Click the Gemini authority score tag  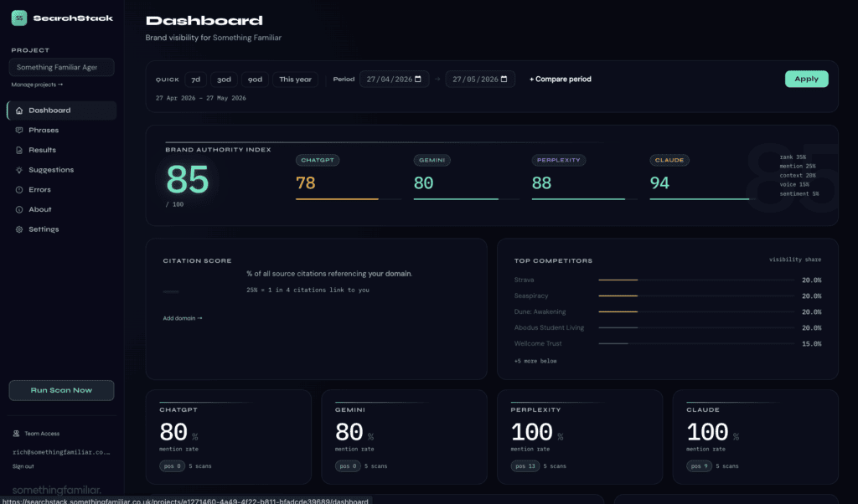tap(432, 160)
